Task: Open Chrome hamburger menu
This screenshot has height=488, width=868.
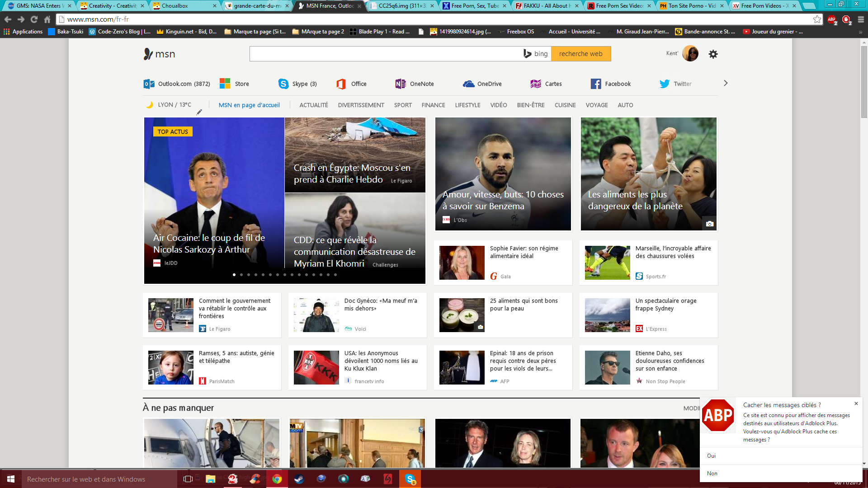Action: 861,19
